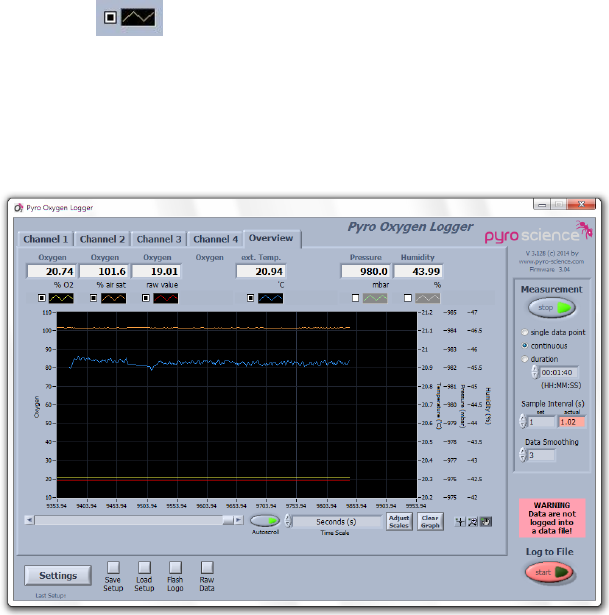This screenshot has height=615, width=609.
Task: Toggle % air sat plot visibility checkbox
Action: [93, 298]
